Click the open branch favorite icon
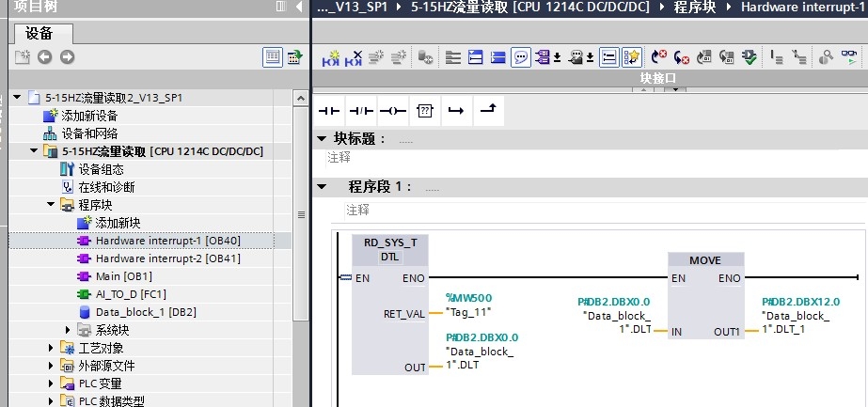 coord(456,111)
